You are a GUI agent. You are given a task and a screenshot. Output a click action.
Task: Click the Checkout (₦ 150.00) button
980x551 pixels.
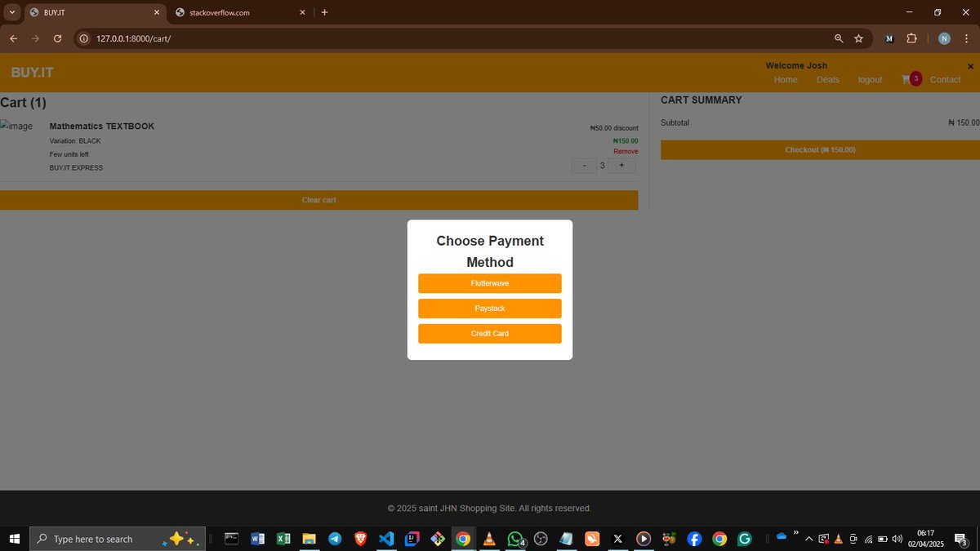click(x=820, y=150)
